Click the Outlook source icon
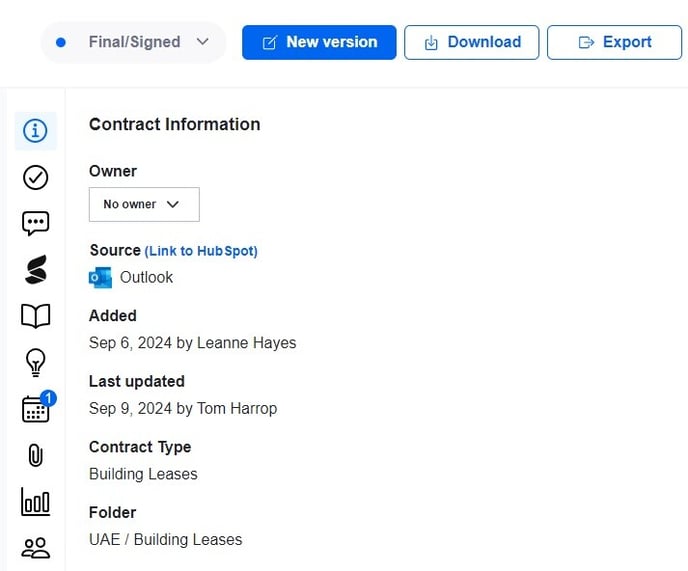Screen dimensions: 688x571 point(100,277)
